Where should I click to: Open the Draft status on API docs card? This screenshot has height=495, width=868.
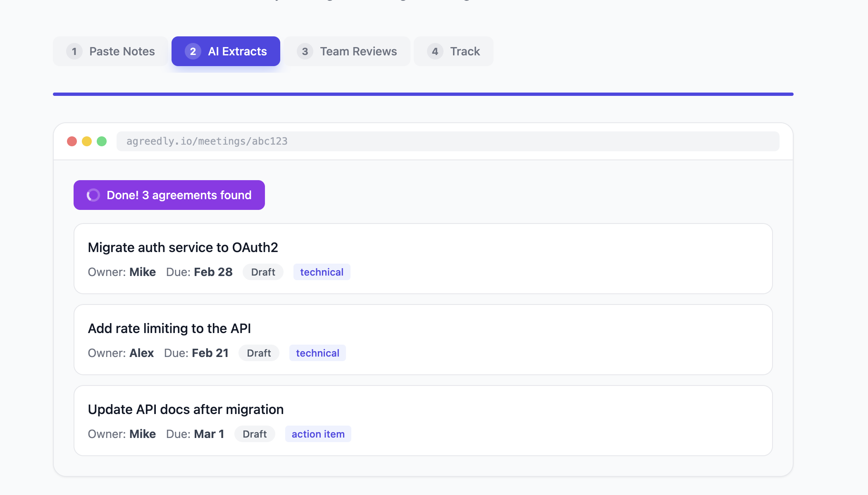(x=255, y=434)
